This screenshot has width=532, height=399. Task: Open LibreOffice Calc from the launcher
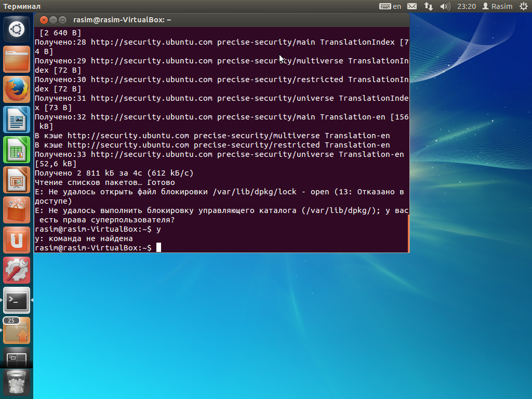[x=17, y=150]
